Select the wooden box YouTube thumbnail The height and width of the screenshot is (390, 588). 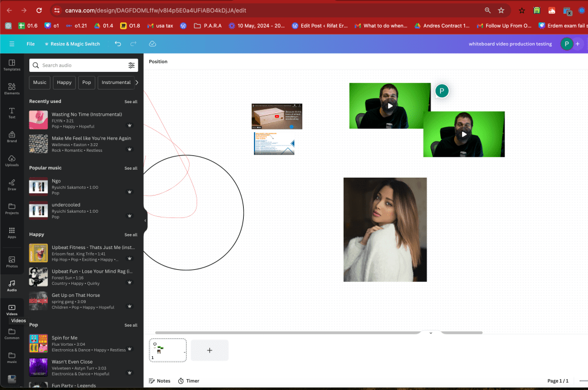pos(276,117)
